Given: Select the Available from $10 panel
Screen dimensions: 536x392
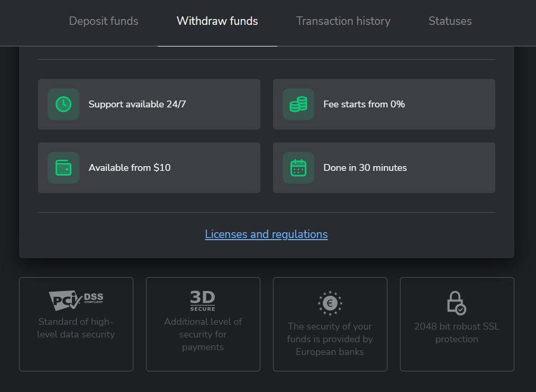Looking at the screenshot, I should click(149, 168).
